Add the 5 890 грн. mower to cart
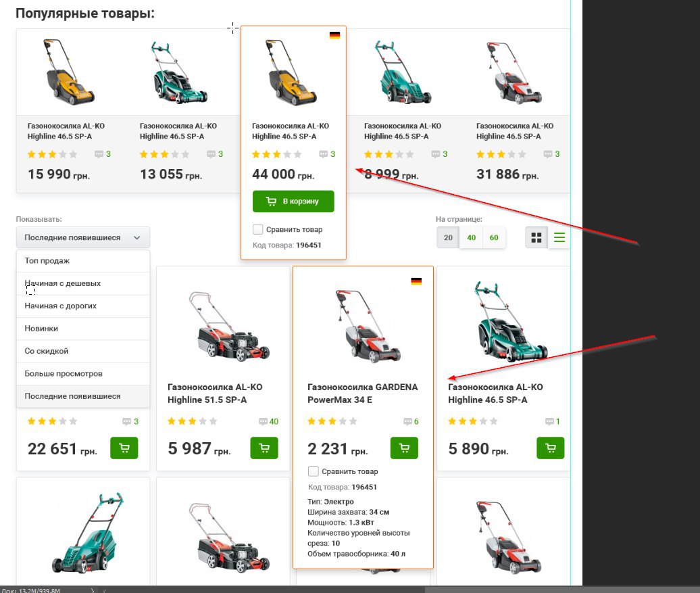This screenshot has height=593, width=700. point(551,448)
